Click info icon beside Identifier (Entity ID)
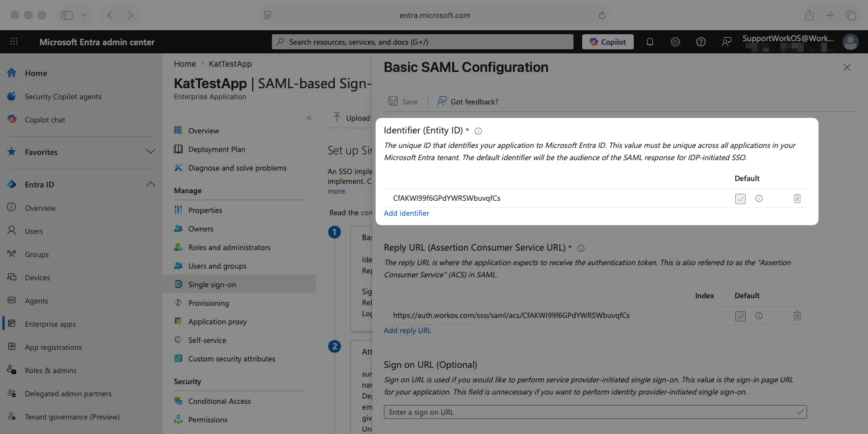The image size is (868, 434). tap(478, 131)
